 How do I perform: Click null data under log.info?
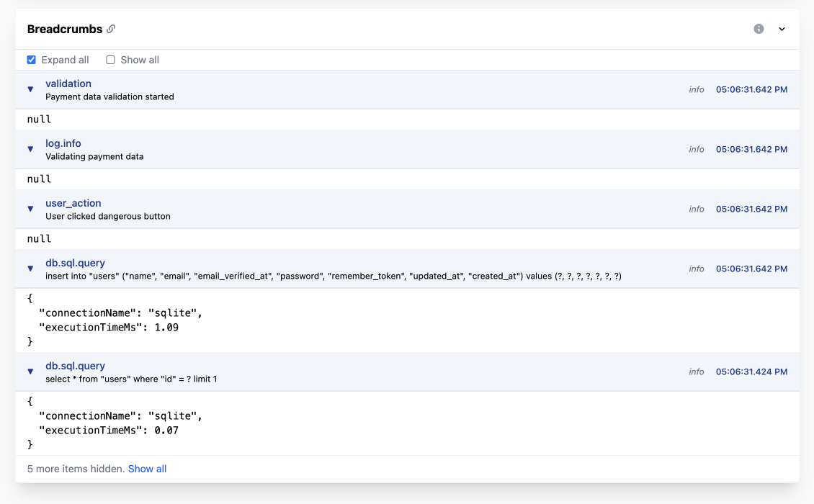tap(39, 179)
